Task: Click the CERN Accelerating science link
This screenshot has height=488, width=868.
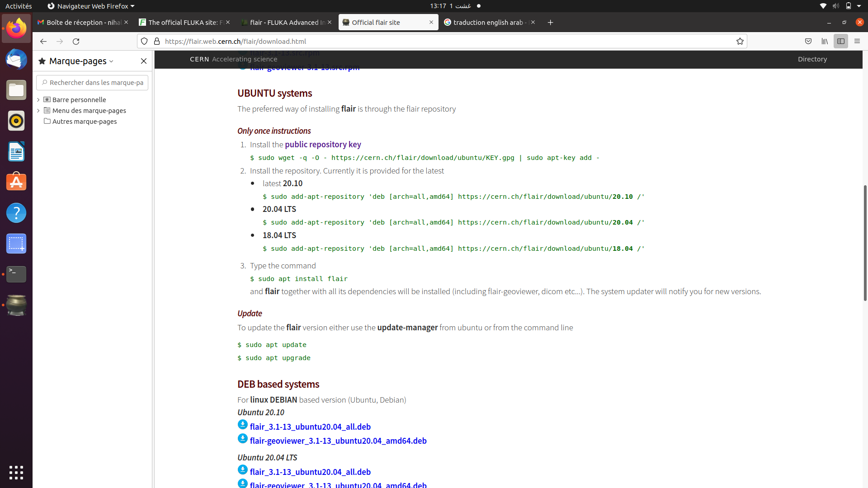Action: click(x=233, y=59)
